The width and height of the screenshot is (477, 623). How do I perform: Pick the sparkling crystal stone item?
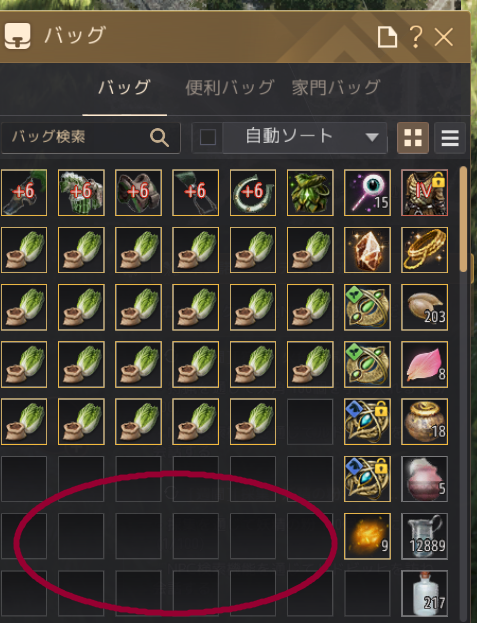coord(367,250)
